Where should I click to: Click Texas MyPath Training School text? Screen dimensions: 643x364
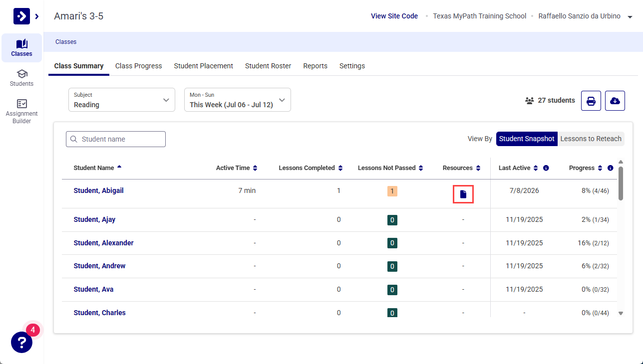click(x=479, y=16)
